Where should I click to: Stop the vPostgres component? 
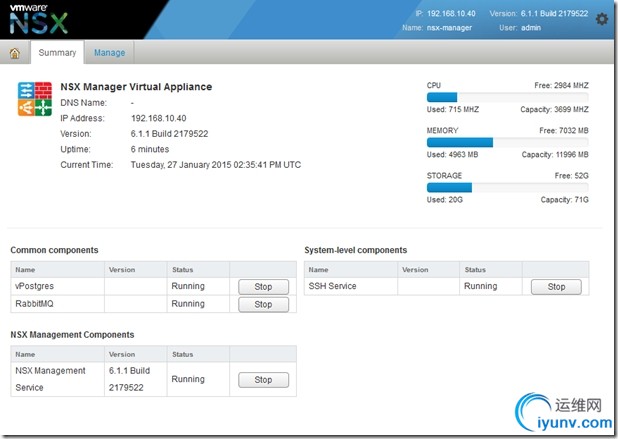point(263,286)
